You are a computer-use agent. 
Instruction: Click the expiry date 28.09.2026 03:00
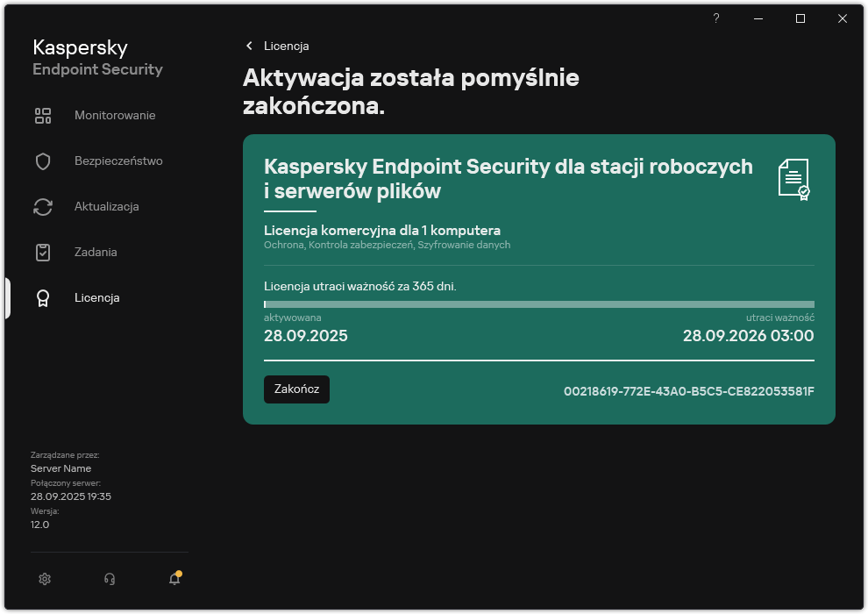(x=748, y=336)
